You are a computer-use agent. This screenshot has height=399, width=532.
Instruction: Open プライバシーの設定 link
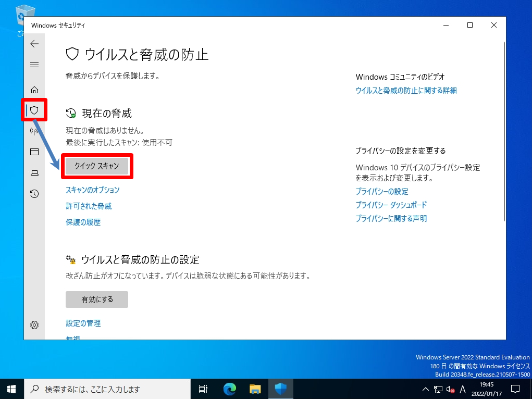382,192
